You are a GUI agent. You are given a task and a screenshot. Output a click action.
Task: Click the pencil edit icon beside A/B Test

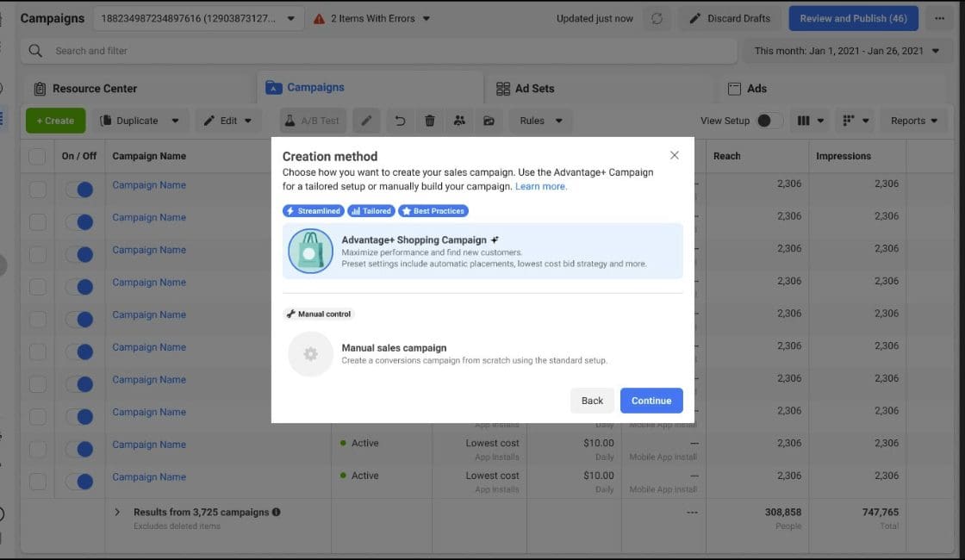pyautogui.click(x=366, y=121)
